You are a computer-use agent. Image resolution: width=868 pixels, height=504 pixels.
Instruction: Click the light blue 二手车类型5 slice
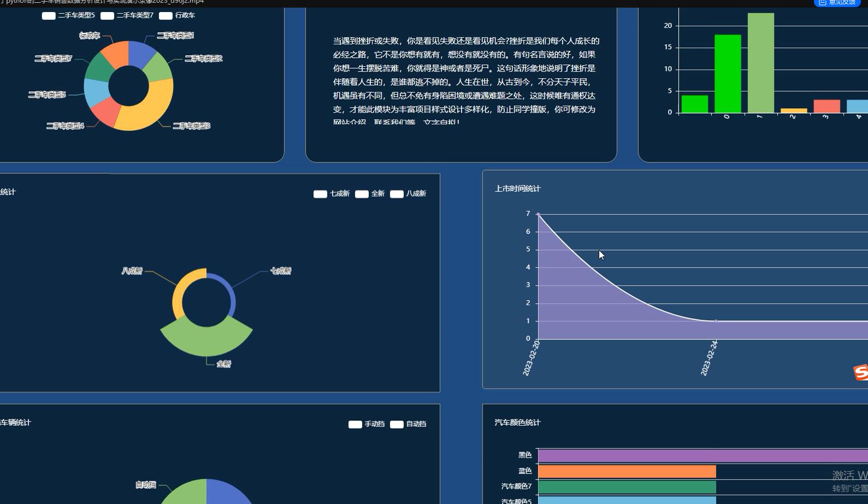tap(96, 92)
